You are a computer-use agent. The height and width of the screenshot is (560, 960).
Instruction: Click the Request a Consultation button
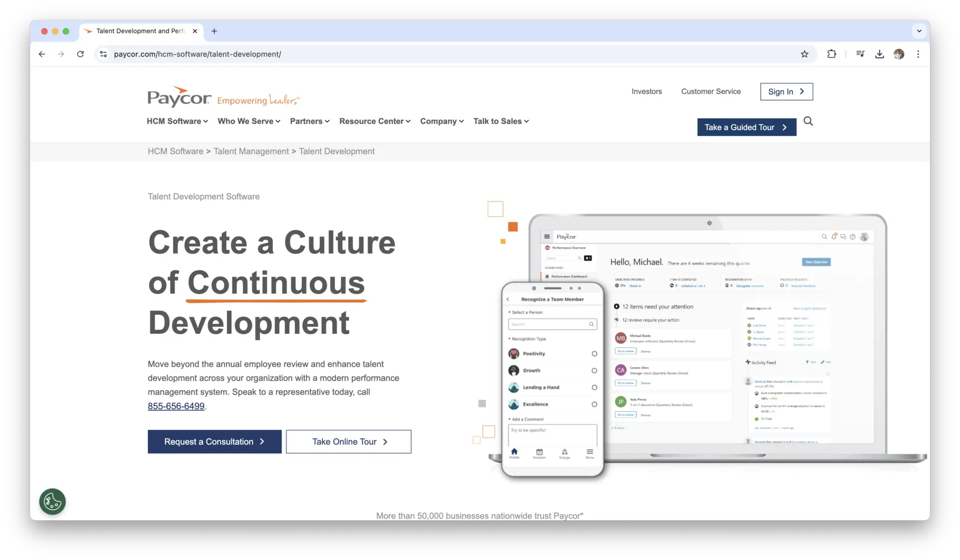(x=214, y=442)
